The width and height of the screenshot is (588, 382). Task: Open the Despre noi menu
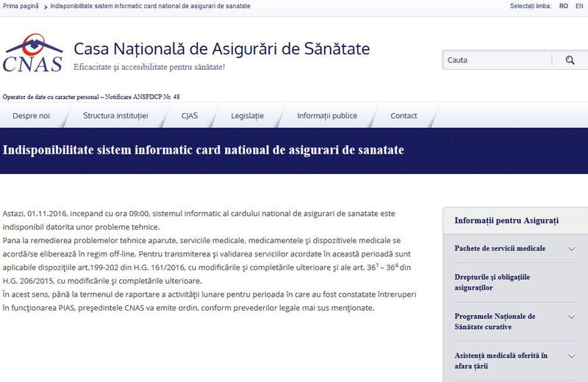31,116
